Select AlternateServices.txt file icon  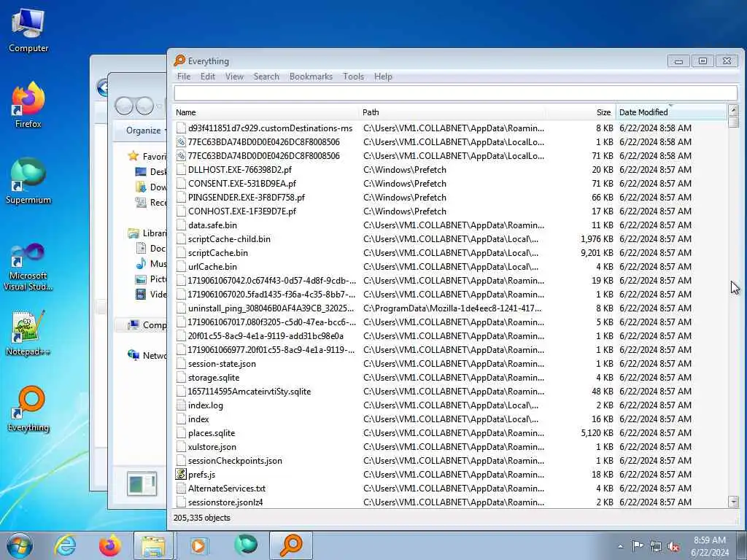[181, 488]
